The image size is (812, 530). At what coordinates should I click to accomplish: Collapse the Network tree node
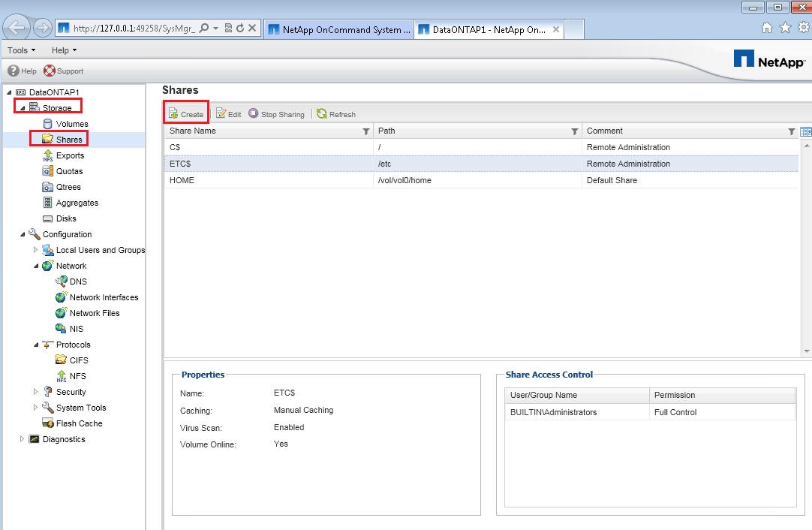click(35, 265)
